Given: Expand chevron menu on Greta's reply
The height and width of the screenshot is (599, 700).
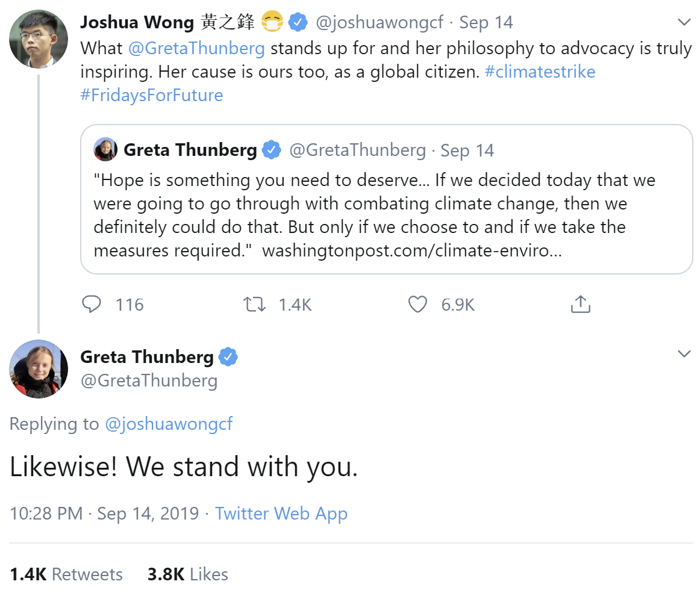Looking at the screenshot, I should (x=684, y=354).
